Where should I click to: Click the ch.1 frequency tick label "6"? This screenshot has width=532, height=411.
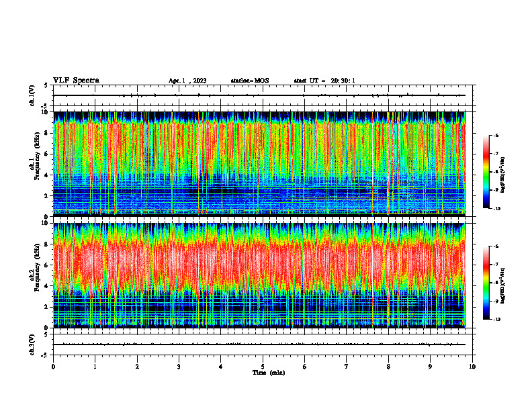point(47,154)
